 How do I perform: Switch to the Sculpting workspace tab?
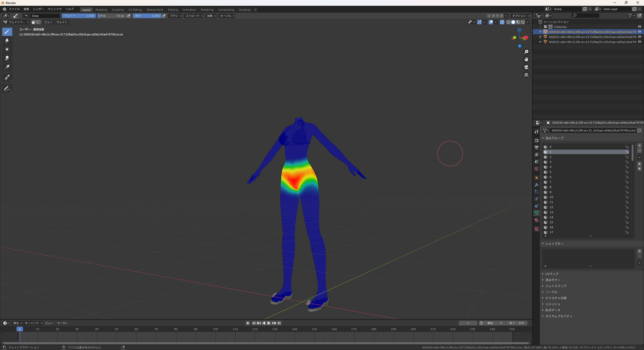tap(118, 10)
